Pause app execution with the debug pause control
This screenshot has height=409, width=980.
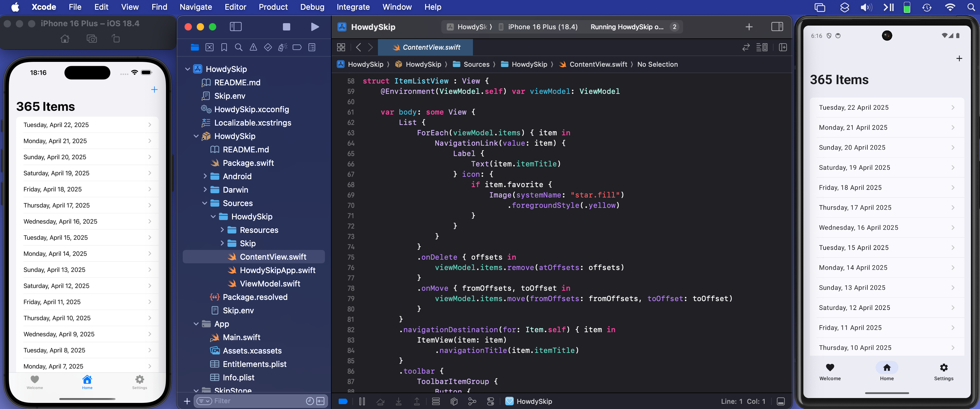362,401
